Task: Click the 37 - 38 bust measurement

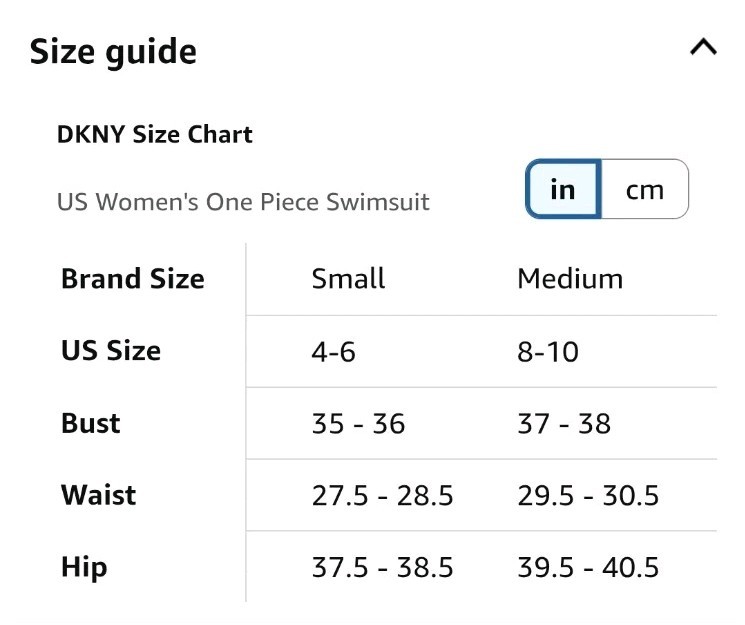Action: (x=564, y=424)
